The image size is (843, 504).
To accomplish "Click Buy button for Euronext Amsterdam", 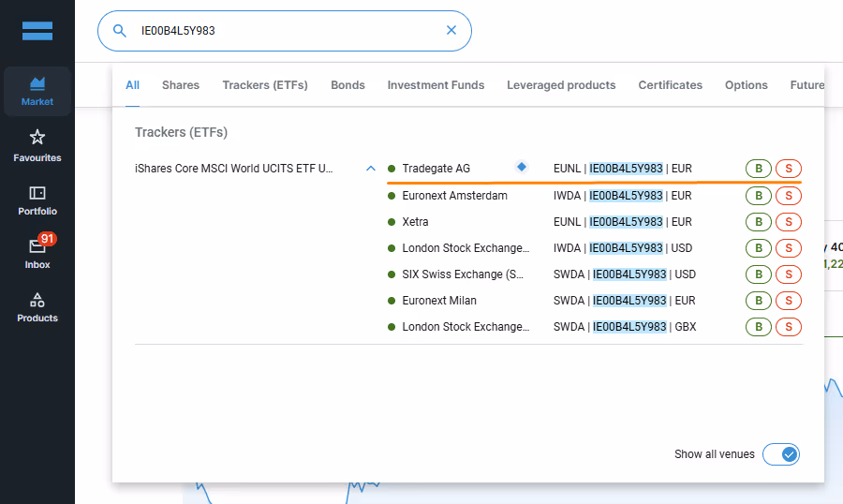I will 759,195.
